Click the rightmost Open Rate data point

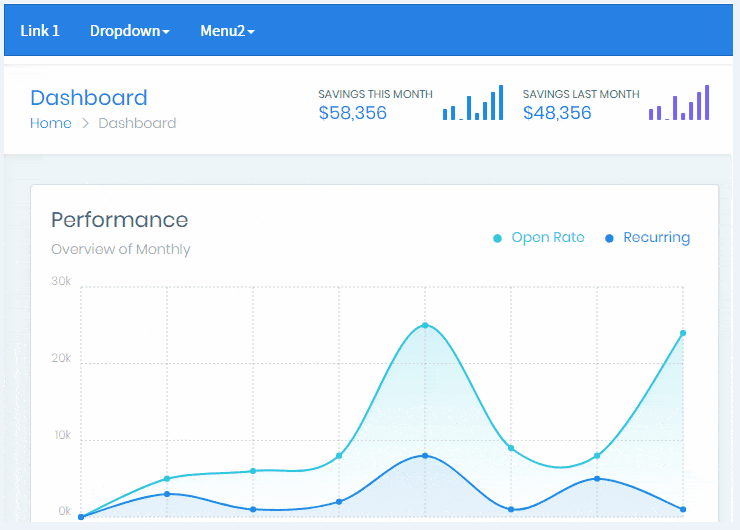[x=683, y=333]
